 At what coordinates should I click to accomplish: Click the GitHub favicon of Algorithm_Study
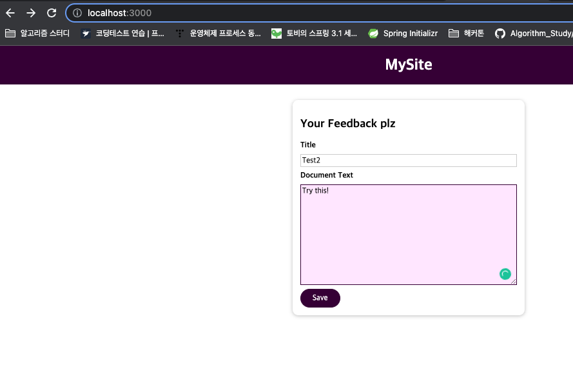pos(500,34)
